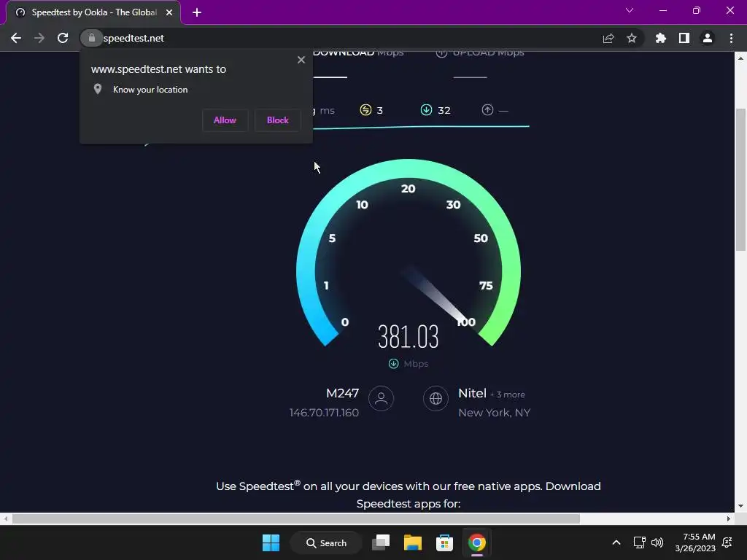Viewport: 747px width, 560px height.
Task: Click the upload Mbps icon in the header
Action: click(x=441, y=52)
